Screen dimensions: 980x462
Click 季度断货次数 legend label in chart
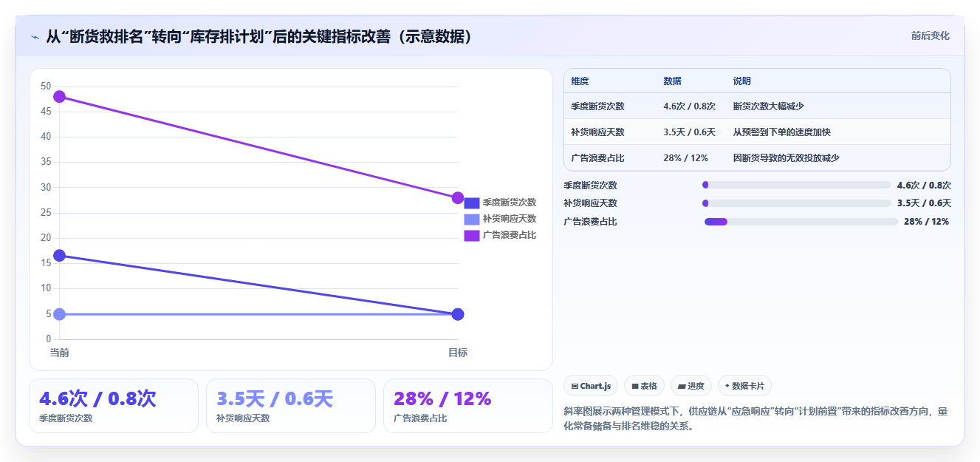tap(510, 203)
